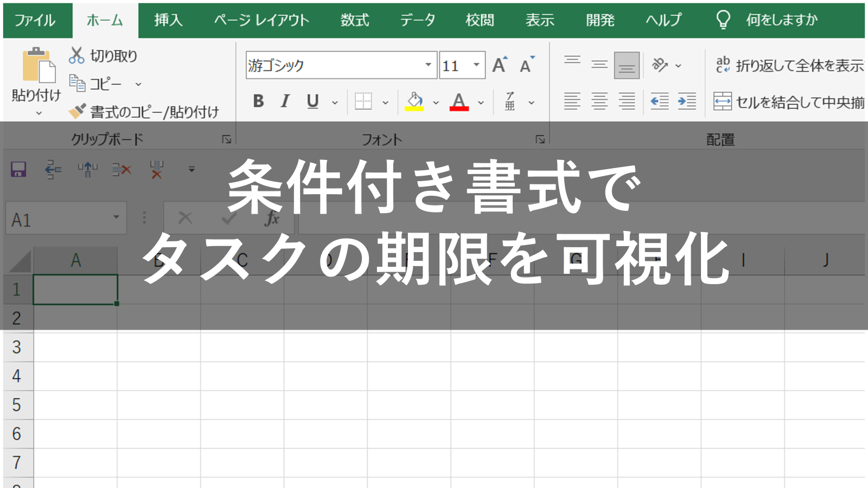The height and width of the screenshot is (488, 868).
Task: Expand font color dropdown arrow
Action: (481, 102)
